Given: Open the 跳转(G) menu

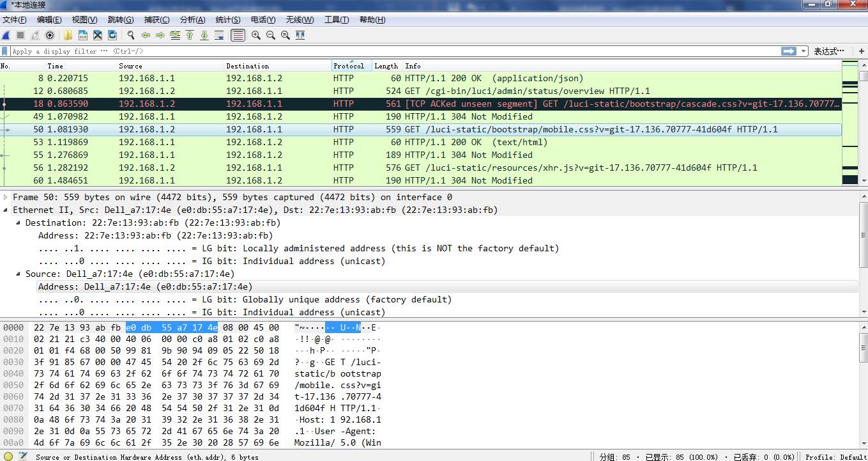Looking at the screenshot, I should click(x=121, y=20).
